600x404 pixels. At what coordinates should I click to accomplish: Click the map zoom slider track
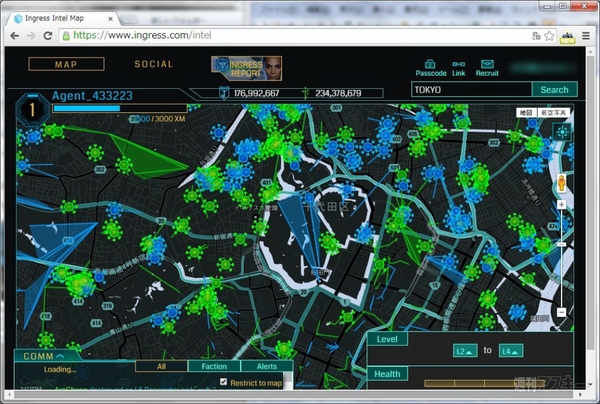(x=561, y=259)
